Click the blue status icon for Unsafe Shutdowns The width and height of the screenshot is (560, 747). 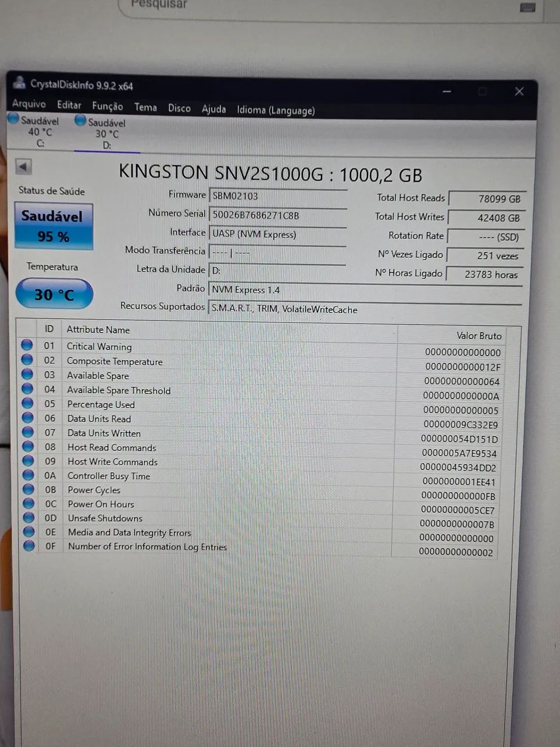pos(29,517)
